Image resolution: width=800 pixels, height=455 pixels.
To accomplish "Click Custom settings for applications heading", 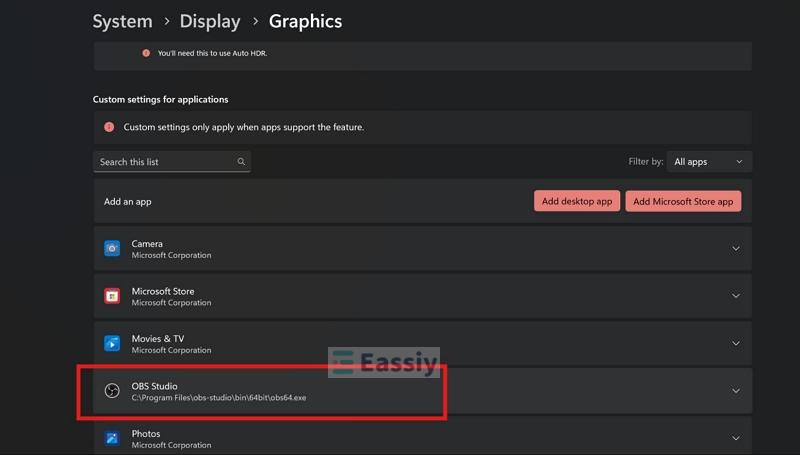I will [x=160, y=99].
